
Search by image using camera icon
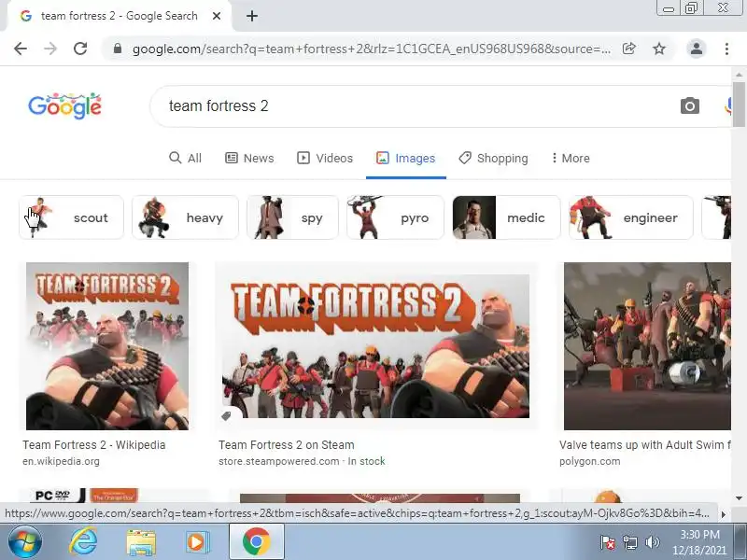point(689,105)
